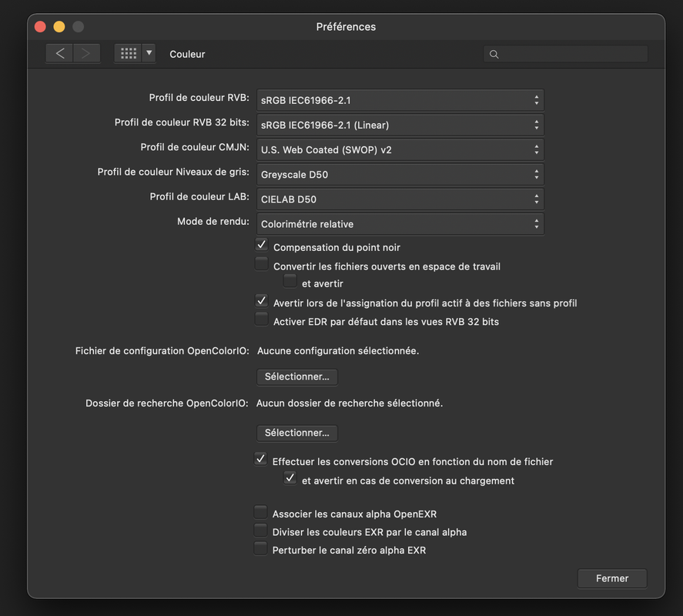Uncheck Compensation du point noir
Image resolution: width=683 pixels, height=616 pixels.
click(261, 245)
